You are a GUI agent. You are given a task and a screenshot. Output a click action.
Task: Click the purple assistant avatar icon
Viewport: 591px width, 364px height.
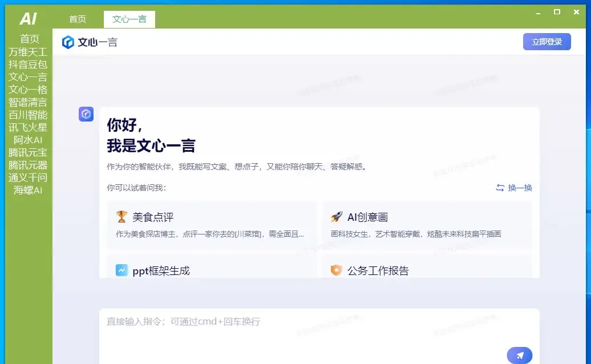tap(86, 114)
